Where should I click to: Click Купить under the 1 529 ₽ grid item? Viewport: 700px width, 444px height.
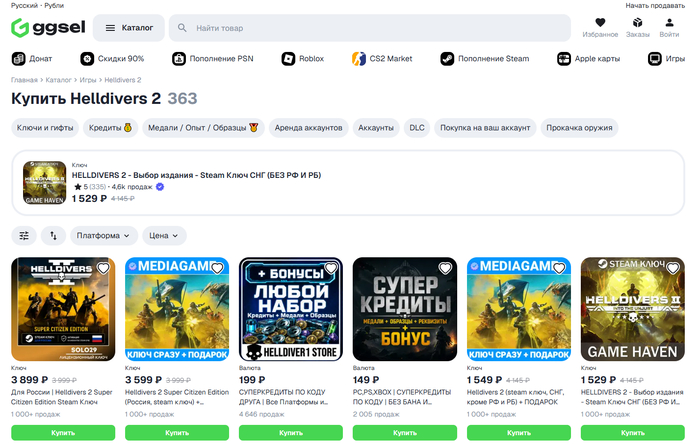pos(633,433)
